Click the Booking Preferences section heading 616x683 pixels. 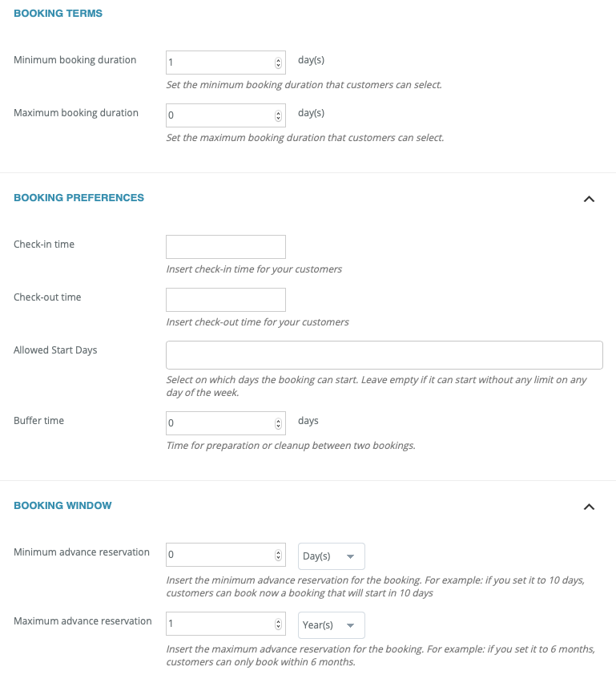coord(79,197)
